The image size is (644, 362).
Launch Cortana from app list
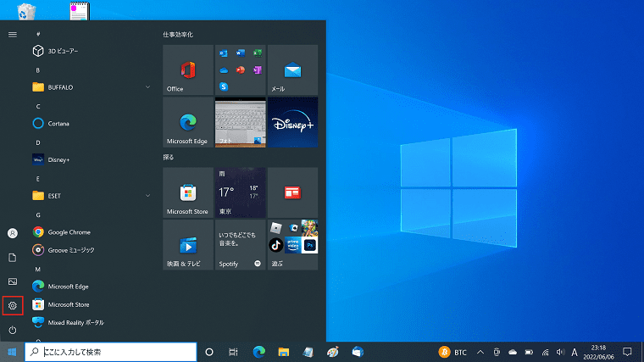(x=92, y=123)
